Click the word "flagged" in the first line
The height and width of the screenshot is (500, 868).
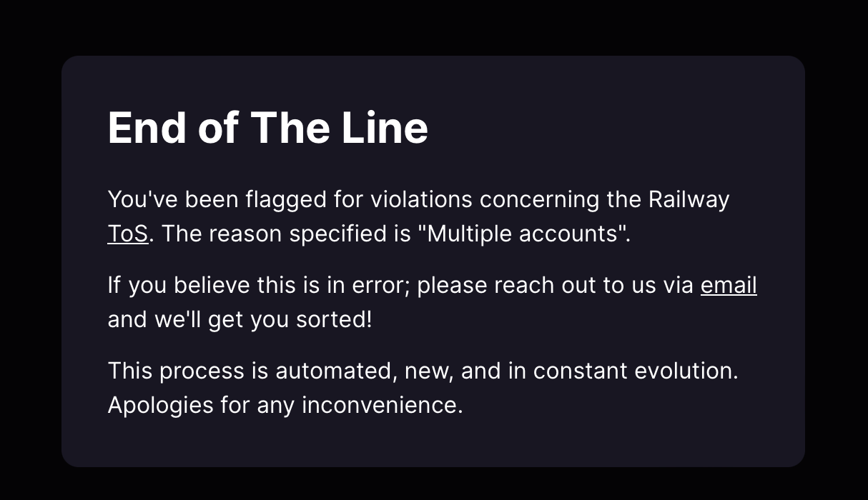click(286, 199)
